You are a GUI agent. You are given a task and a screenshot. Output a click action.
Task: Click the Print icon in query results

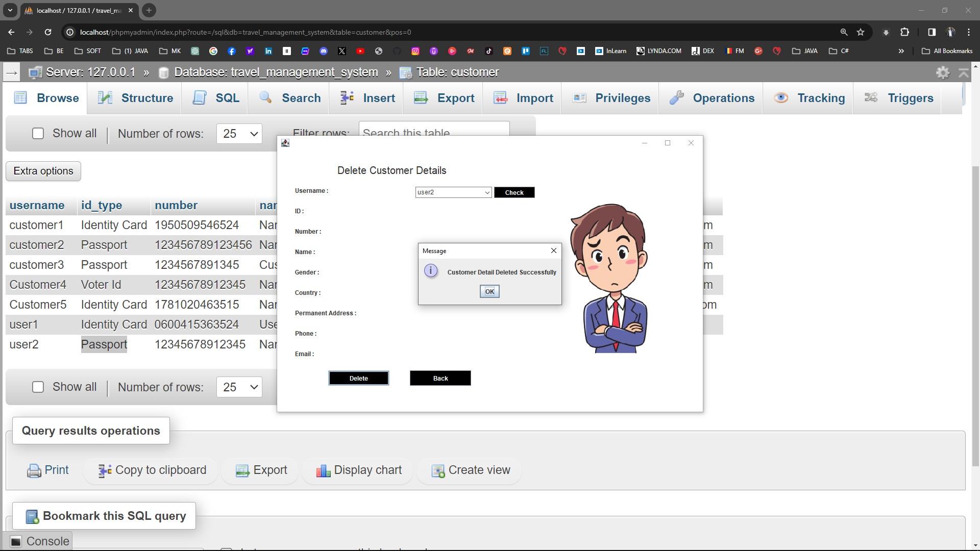pos(34,470)
